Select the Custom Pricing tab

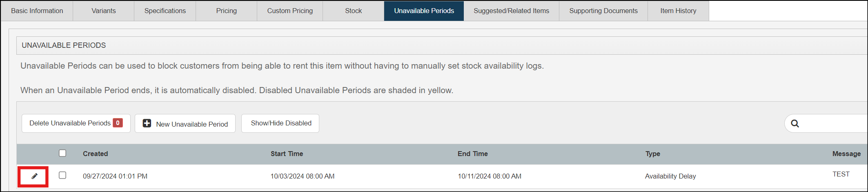290,11
